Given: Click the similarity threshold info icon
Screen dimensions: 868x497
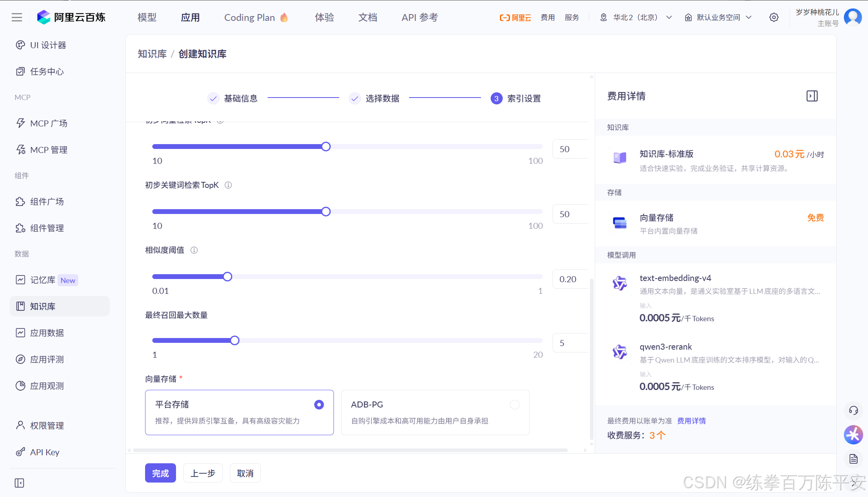Looking at the screenshot, I should (194, 250).
